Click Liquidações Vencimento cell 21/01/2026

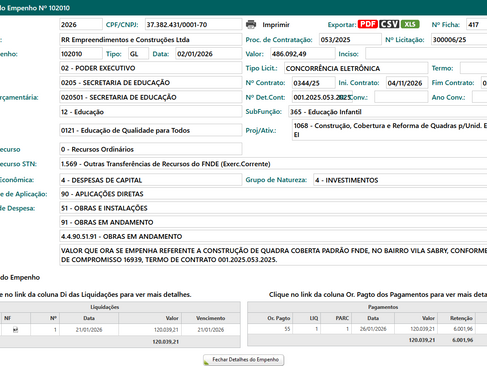point(211,330)
